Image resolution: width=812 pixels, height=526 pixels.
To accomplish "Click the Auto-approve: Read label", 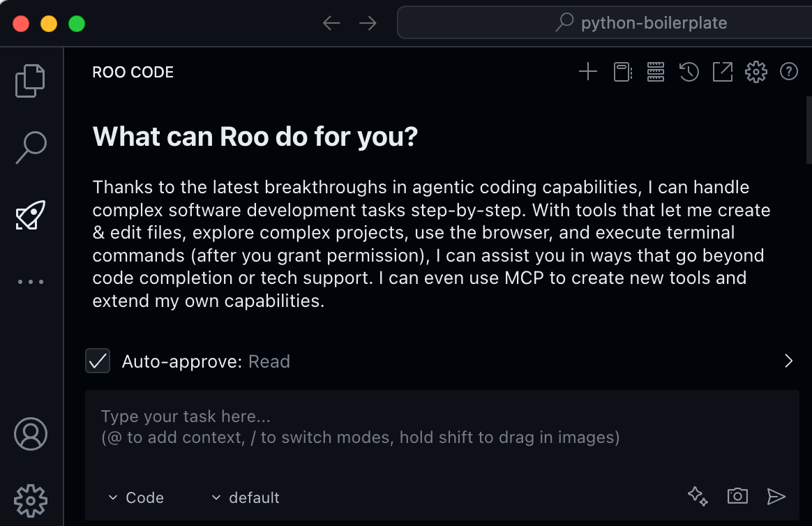I will click(x=206, y=361).
